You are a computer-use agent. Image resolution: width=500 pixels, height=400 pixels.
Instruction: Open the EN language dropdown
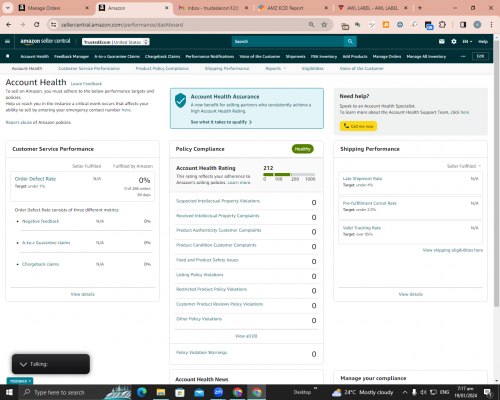[467, 41]
